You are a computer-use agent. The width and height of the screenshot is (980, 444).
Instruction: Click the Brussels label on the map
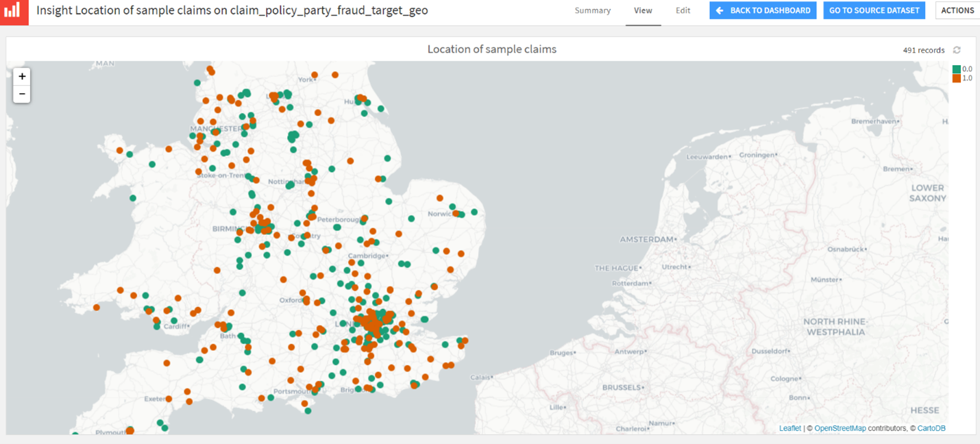[x=622, y=387]
